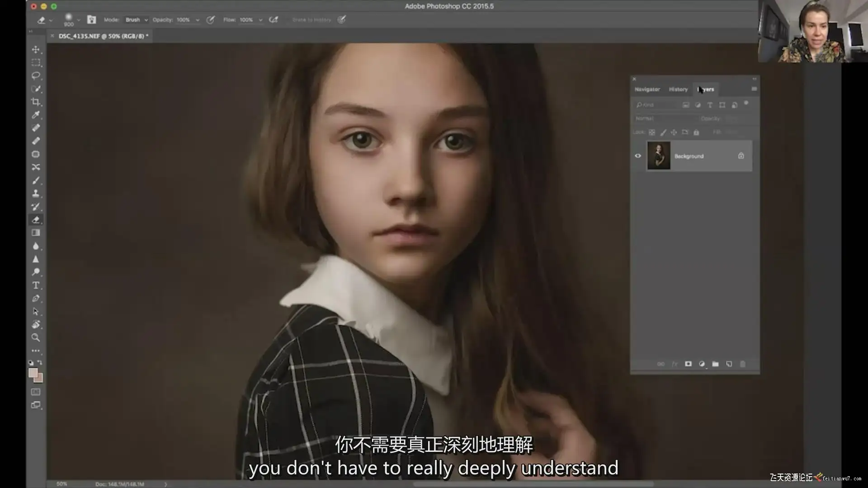Click the Background layer thumbnail
This screenshot has height=488, width=868.
tap(659, 156)
